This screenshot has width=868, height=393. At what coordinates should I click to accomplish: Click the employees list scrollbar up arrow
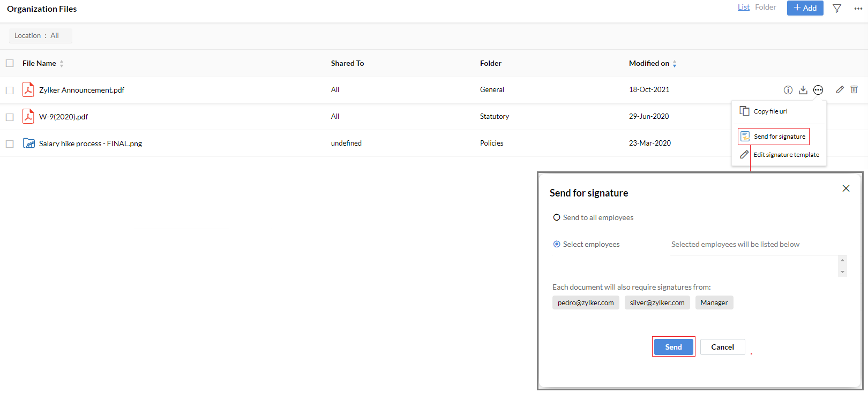(x=842, y=260)
